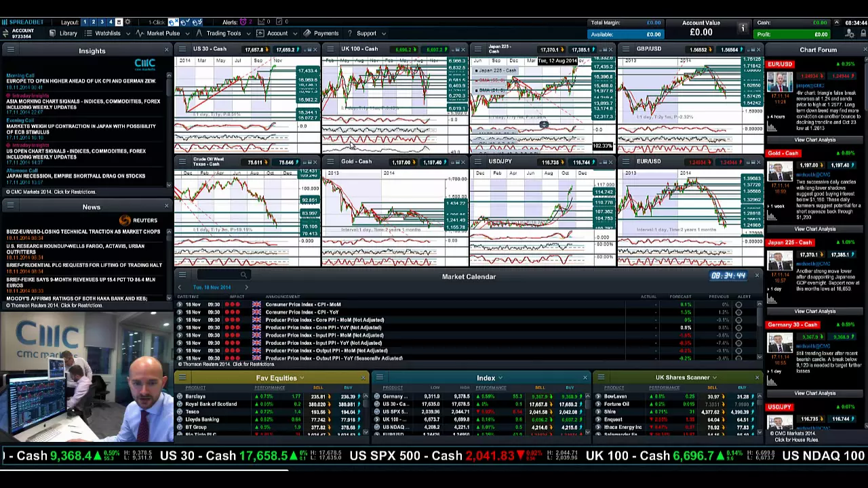Click the Fav Equities list scrollbar
This screenshot has height=488, width=868.
[366, 413]
